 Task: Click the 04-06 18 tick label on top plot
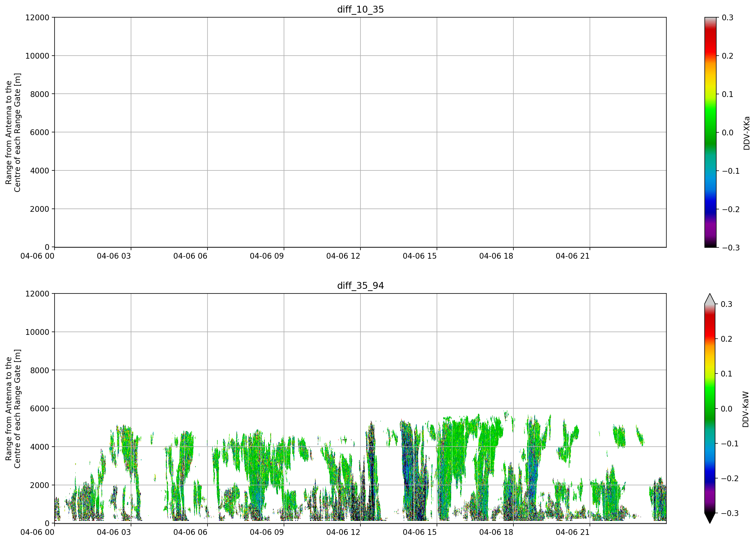pyautogui.click(x=496, y=256)
